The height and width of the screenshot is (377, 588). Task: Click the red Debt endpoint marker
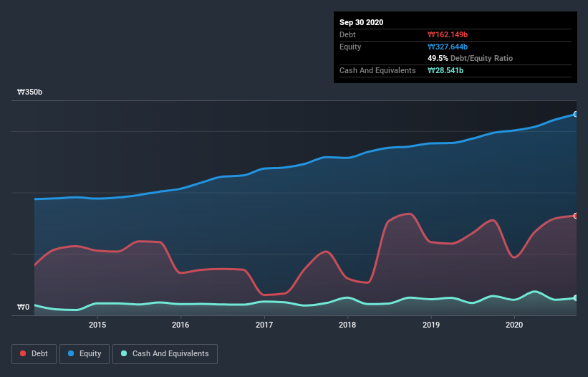point(576,216)
